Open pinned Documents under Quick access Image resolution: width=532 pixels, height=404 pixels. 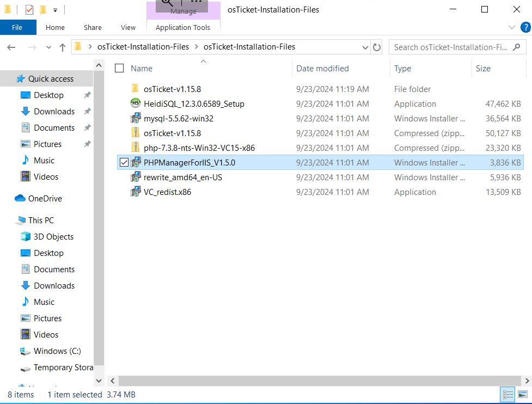(54, 127)
